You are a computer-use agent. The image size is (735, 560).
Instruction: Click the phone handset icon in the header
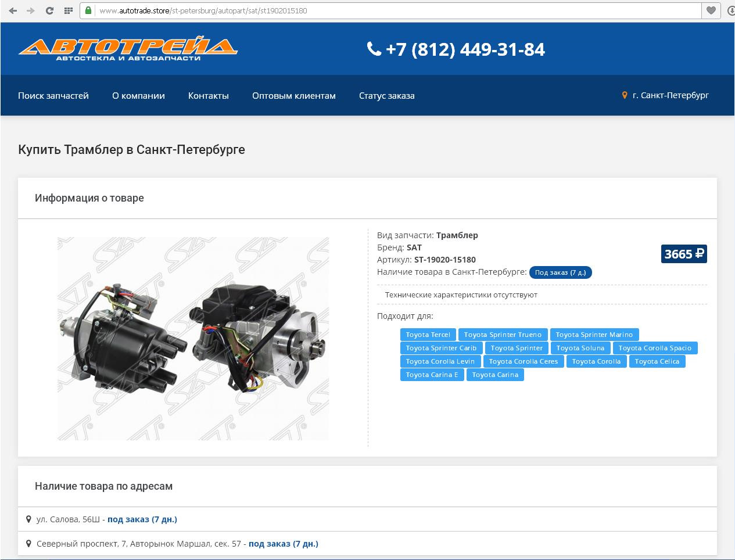[x=374, y=49]
